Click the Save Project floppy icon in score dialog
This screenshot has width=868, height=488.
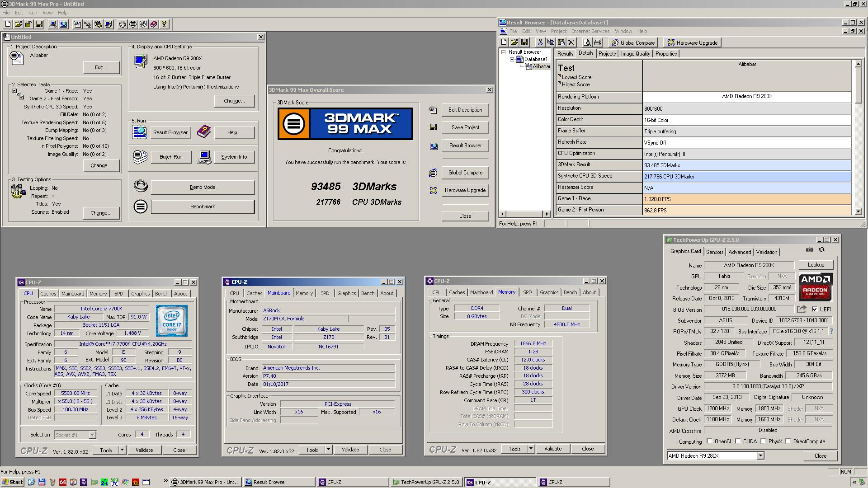tap(433, 127)
